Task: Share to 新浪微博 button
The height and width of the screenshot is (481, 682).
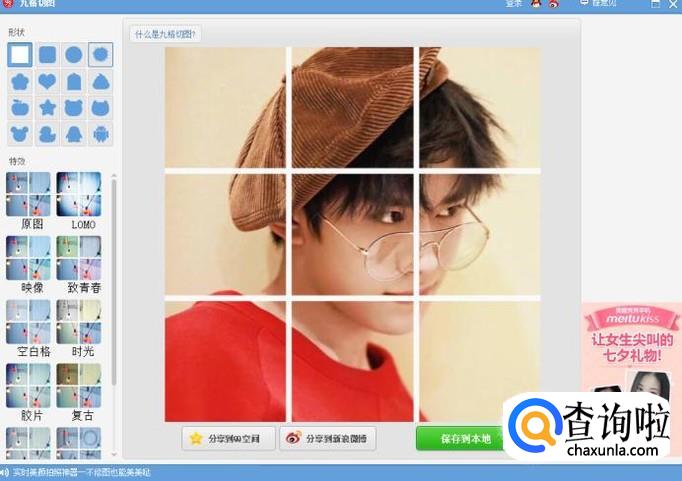Action: click(328, 438)
